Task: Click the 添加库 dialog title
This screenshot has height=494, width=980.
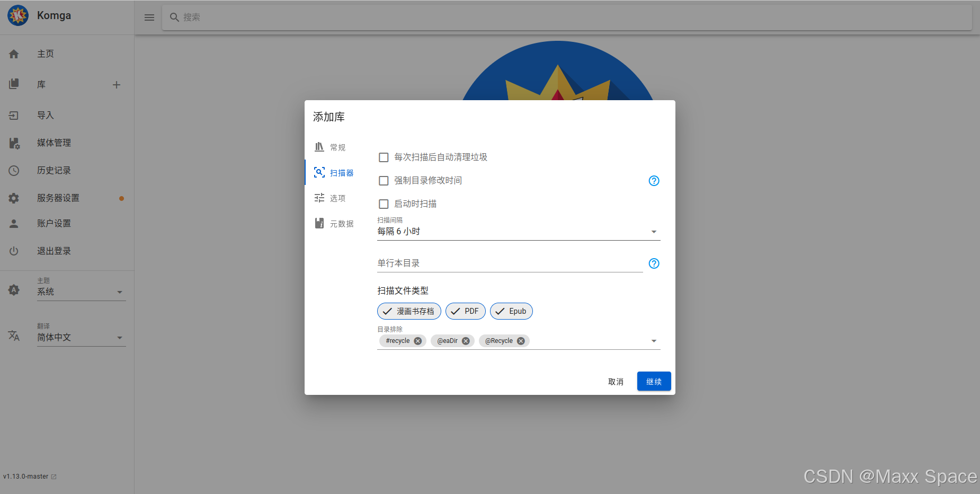Action: pyautogui.click(x=329, y=117)
